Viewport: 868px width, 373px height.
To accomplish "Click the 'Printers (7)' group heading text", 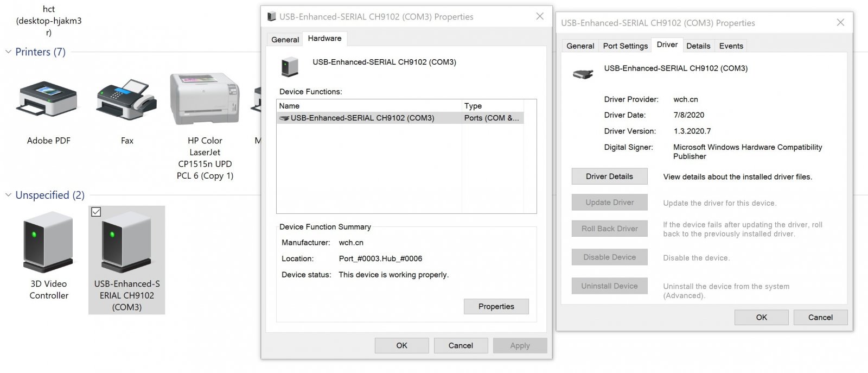I will click(40, 52).
